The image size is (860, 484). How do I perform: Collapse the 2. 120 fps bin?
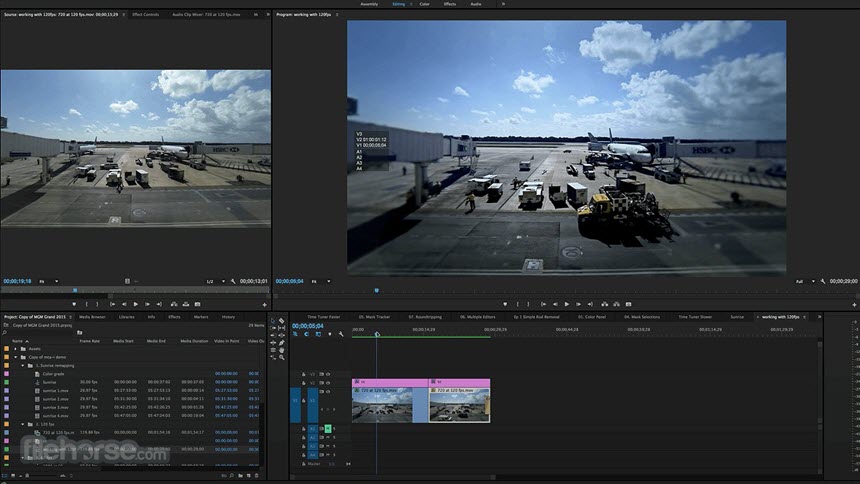click(22, 424)
